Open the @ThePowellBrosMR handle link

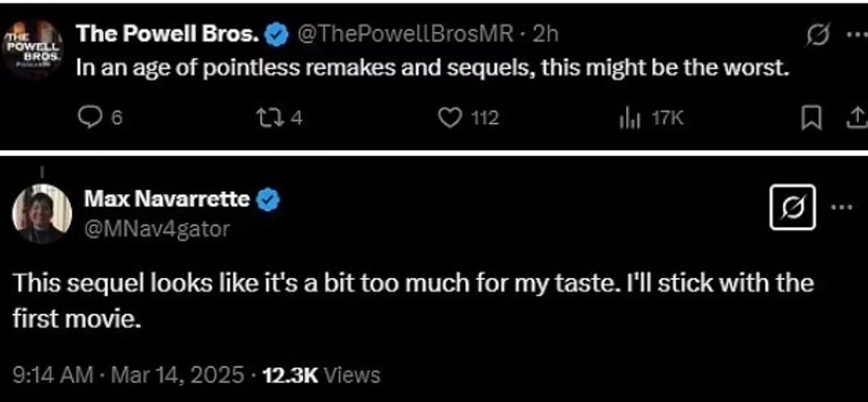click(405, 35)
